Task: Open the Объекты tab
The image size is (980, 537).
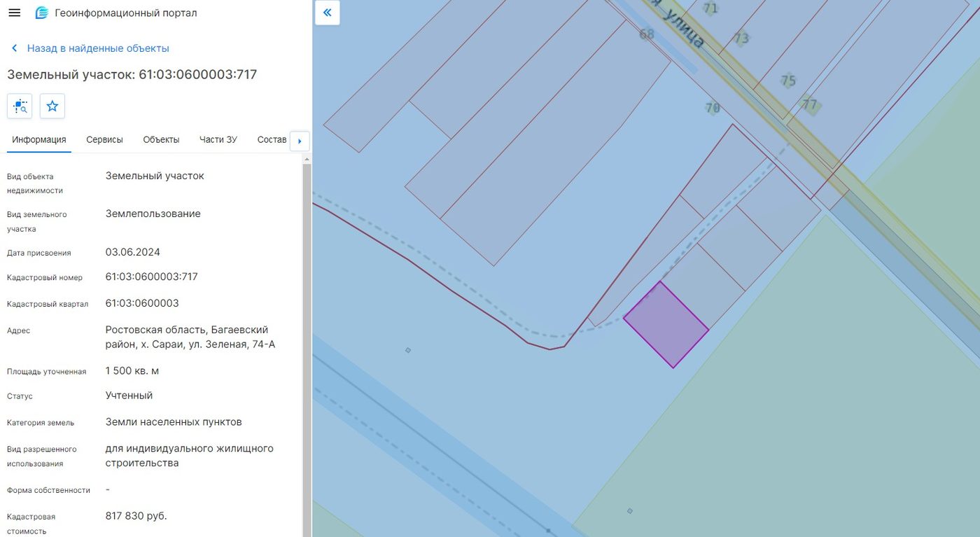Action: (161, 139)
